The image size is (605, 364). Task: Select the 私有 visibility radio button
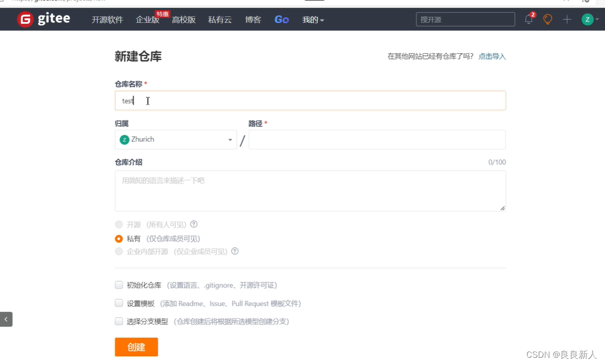[x=119, y=239]
